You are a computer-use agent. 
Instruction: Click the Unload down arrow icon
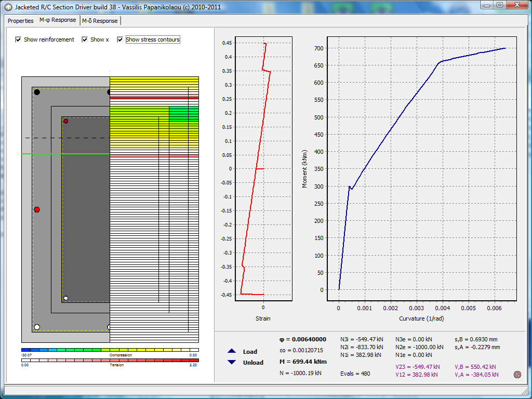pyautogui.click(x=232, y=362)
